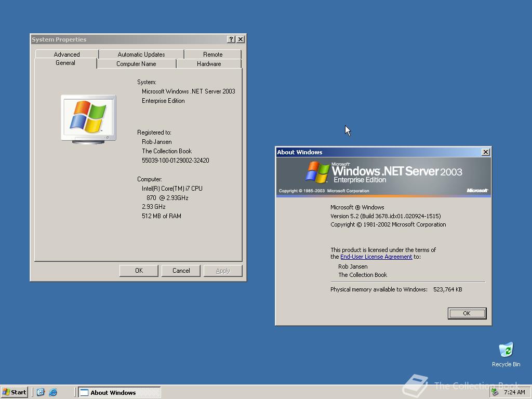Click OK in System Properties

(139, 271)
